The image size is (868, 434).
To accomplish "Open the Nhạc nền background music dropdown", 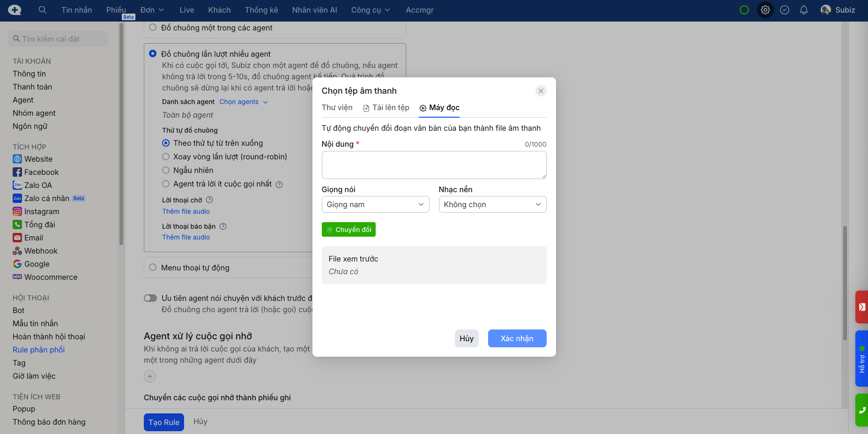I will 492,204.
